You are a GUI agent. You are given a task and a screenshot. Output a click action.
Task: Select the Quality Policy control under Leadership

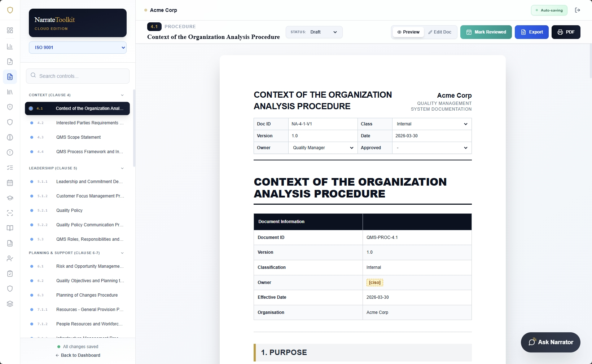[x=69, y=210]
